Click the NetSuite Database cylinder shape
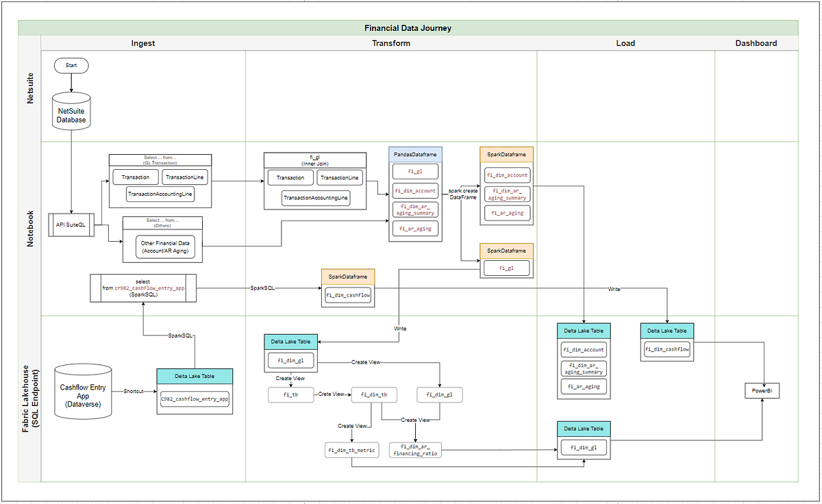Image resolution: width=822 pixels, height=504 pixels. point(71,112)
